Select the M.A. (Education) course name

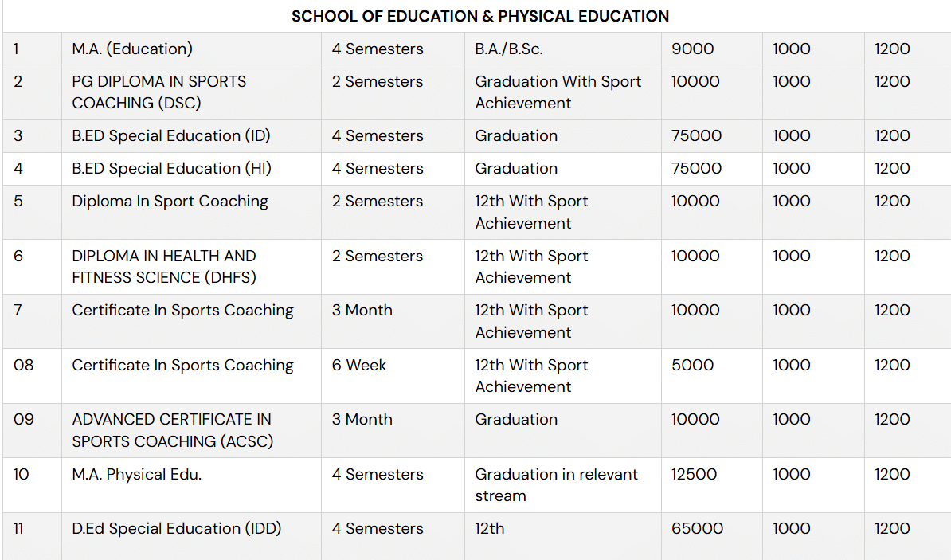coord(132,49)
